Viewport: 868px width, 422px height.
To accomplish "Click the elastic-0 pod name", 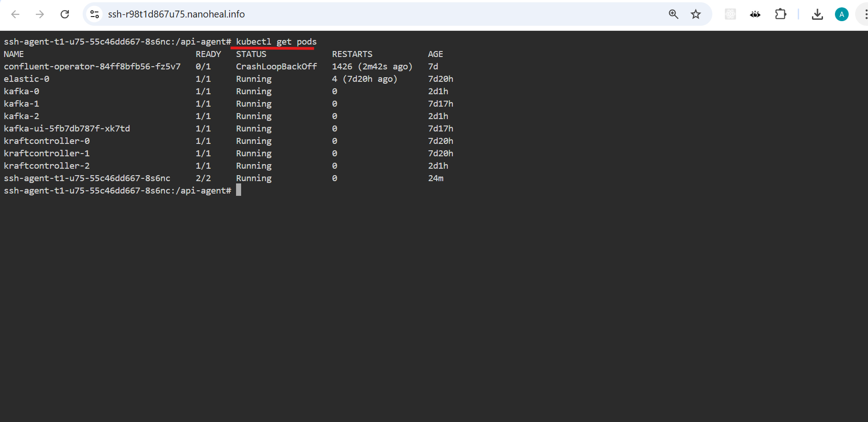I will (x=26, y=79).
